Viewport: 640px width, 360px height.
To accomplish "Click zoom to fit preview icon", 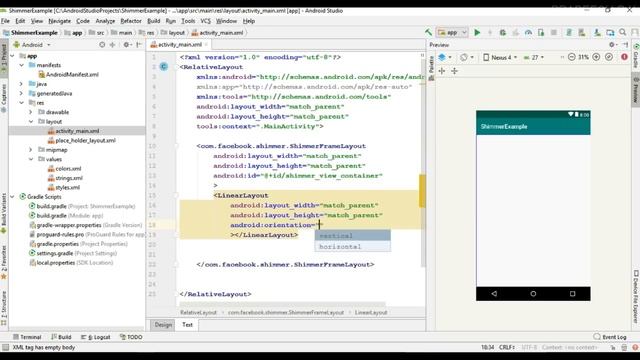I will coord(609,58).
